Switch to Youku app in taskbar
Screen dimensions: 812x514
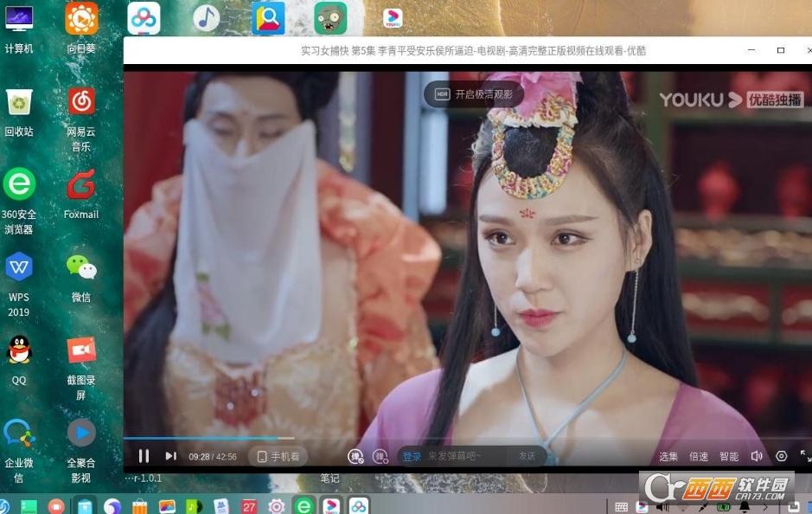coord(331,505)
